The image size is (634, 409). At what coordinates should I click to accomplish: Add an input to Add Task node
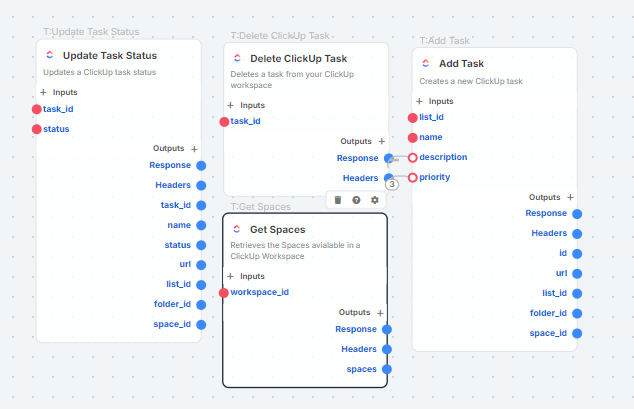click(x=419, y=101)
